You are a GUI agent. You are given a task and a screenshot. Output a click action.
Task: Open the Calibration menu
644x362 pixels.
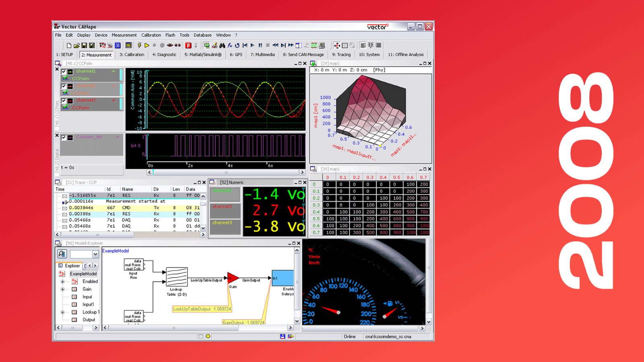pyautogui.click(x=151, y=35)
